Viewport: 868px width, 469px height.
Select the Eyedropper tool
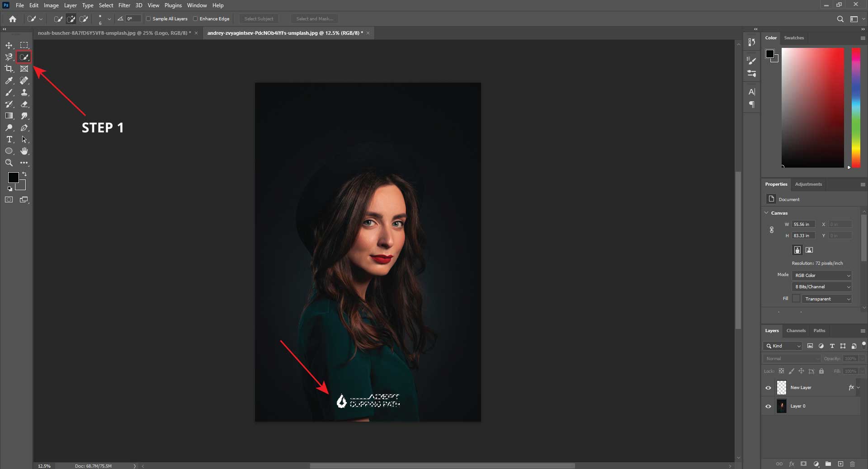[x=9, y=80]
